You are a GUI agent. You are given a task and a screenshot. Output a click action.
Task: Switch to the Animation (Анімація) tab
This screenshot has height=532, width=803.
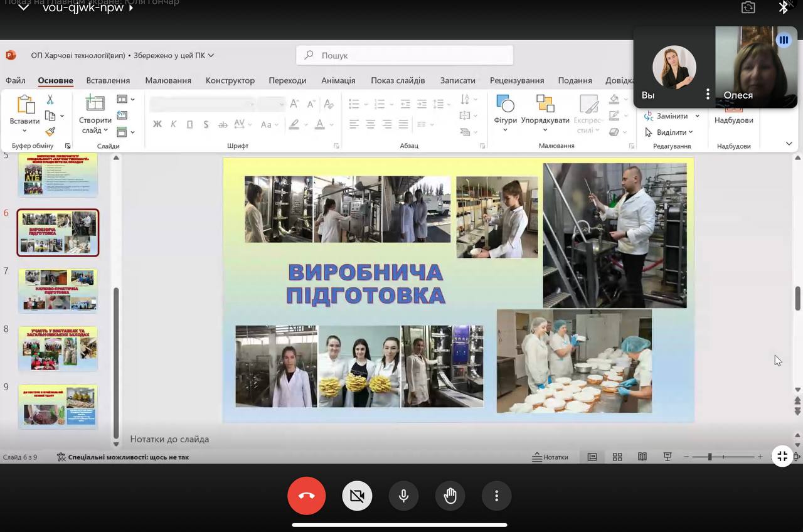pos(338,80)
